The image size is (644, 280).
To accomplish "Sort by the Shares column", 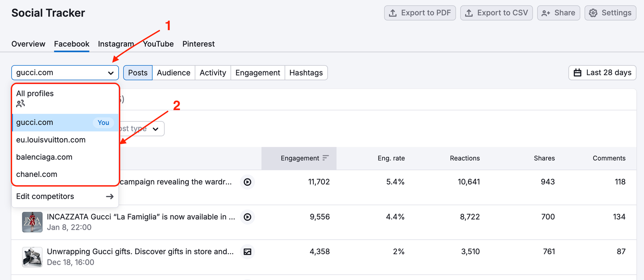I will click(544, 158).
